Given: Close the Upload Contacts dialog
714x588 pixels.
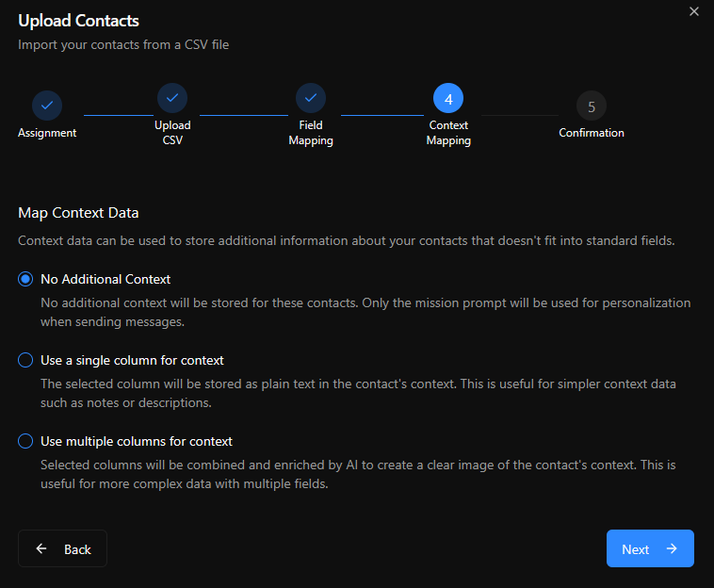Looking at the screenshot, I should point(694,12).
